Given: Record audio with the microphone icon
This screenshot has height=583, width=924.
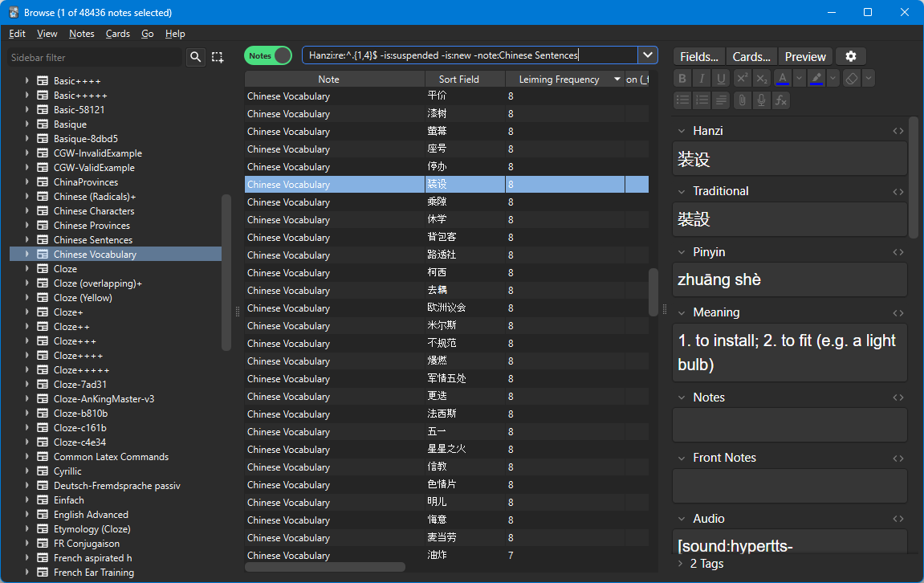Looking at the screenshot, I should click(x=762, y=100).
